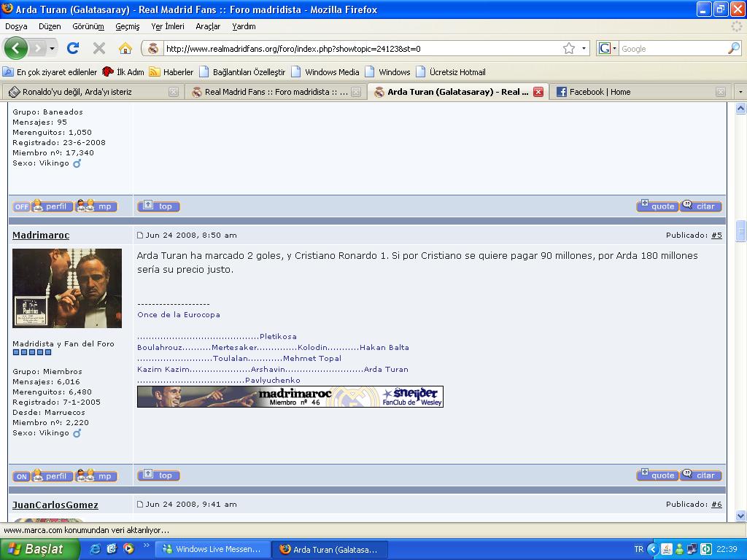Click top button under Madrimaroc's post
This screenshot has width=747, height=560.
[x=158, y=475]
